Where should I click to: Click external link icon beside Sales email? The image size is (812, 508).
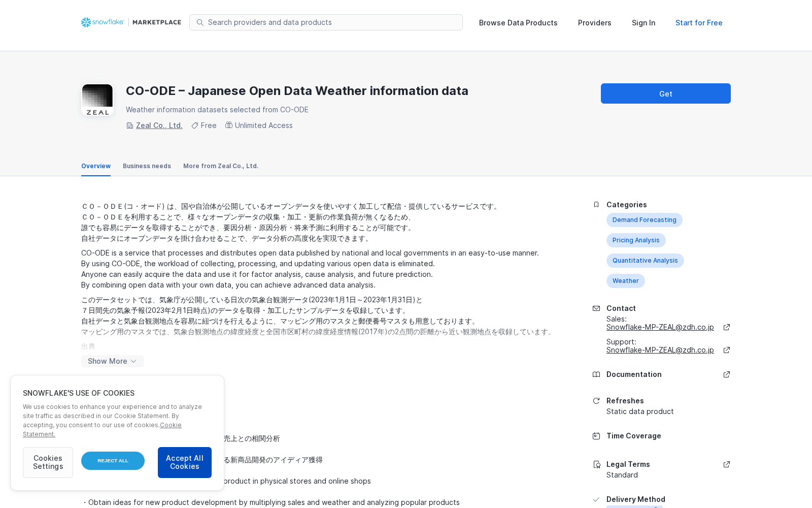point(727,327)
